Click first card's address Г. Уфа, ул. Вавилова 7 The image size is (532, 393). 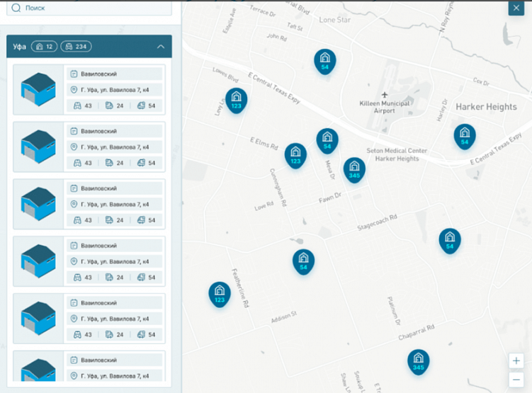(x=114, y=90)
